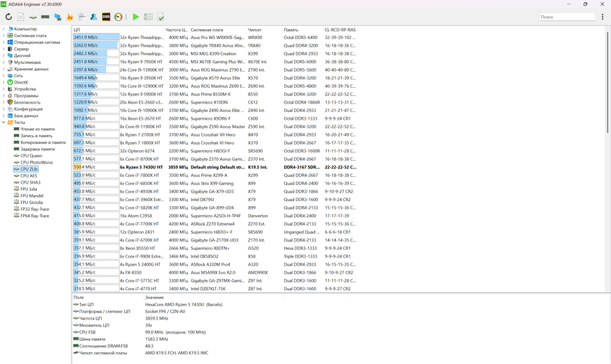
Task: Collapse the Тесты tree node
Action: pos(3,122)
